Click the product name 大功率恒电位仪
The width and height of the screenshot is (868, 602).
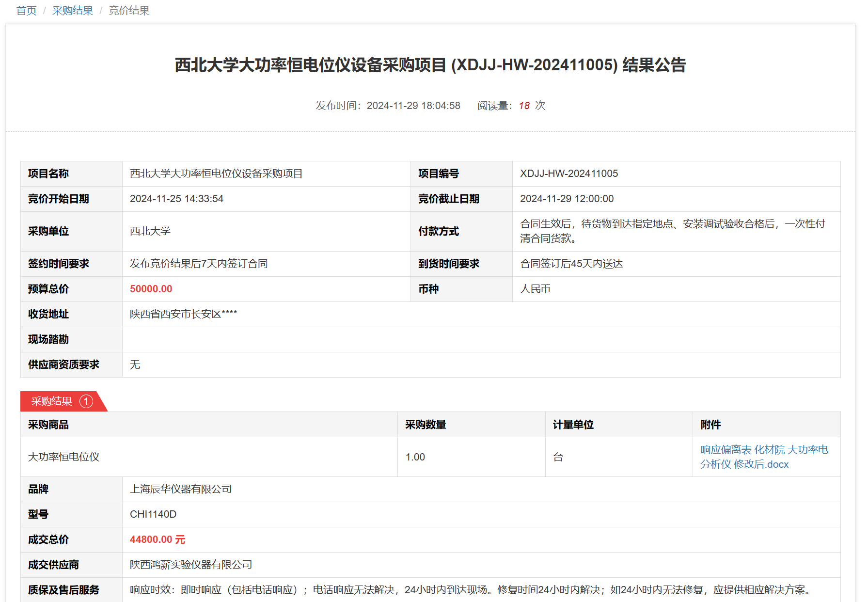click(63, 457)
